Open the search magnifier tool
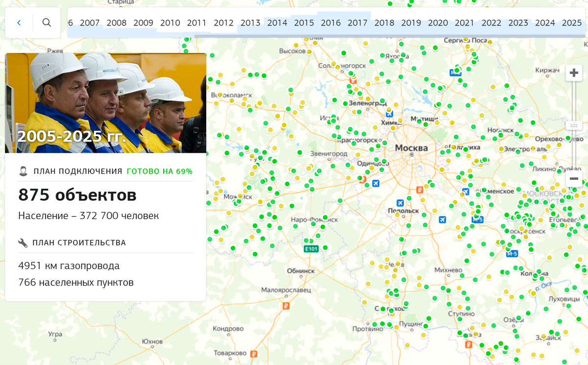The height and width of the screenshot is (365, 588). [47, 23]
